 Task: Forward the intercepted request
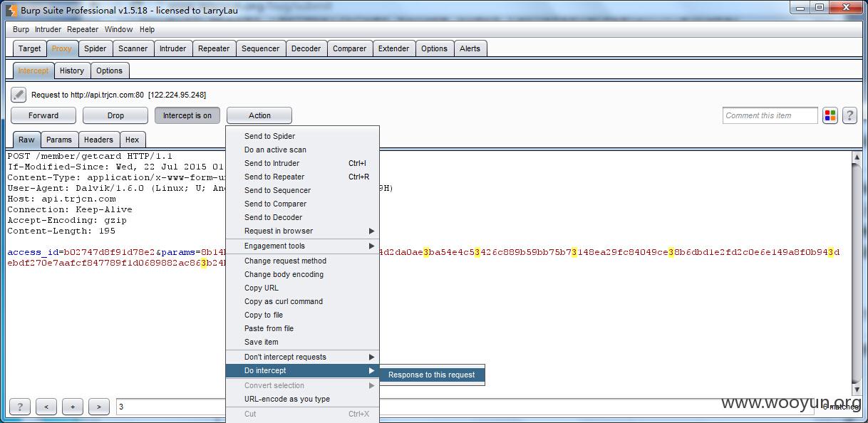tap(43, 115)
